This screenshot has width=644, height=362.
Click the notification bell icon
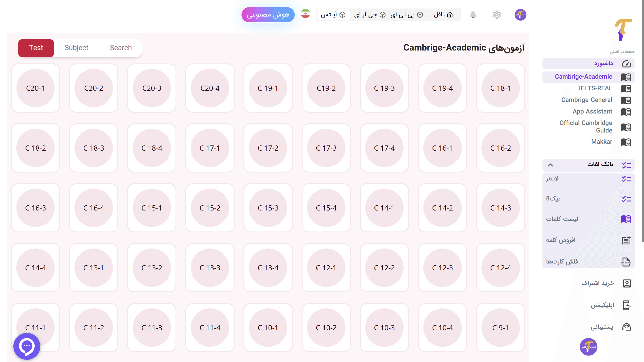tap(473, 15)
